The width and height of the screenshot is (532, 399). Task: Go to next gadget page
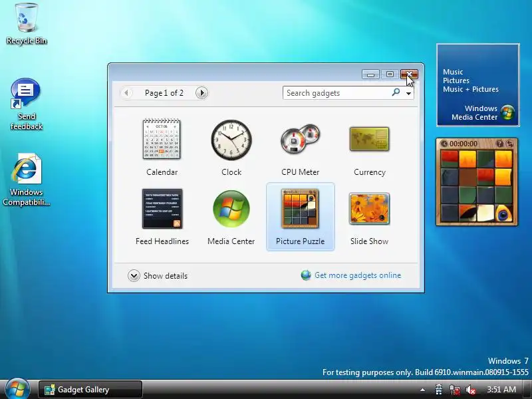(201, 92)
